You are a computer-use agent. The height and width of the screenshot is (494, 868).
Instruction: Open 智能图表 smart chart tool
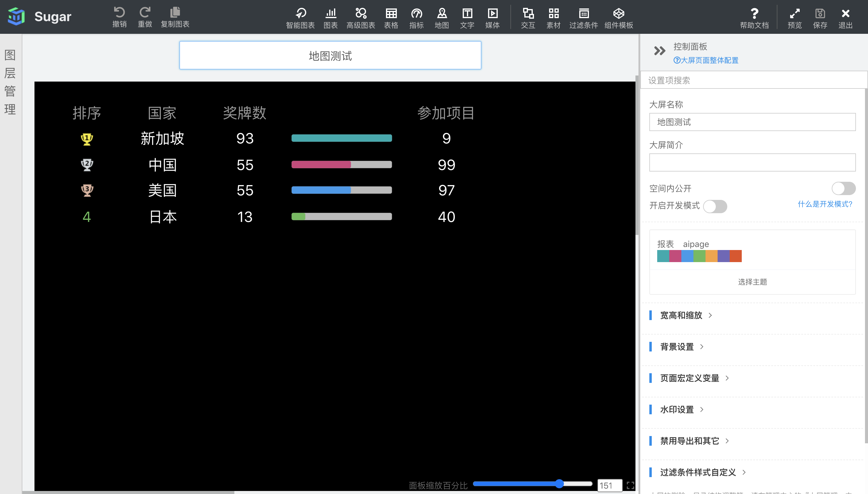(300, 18)
